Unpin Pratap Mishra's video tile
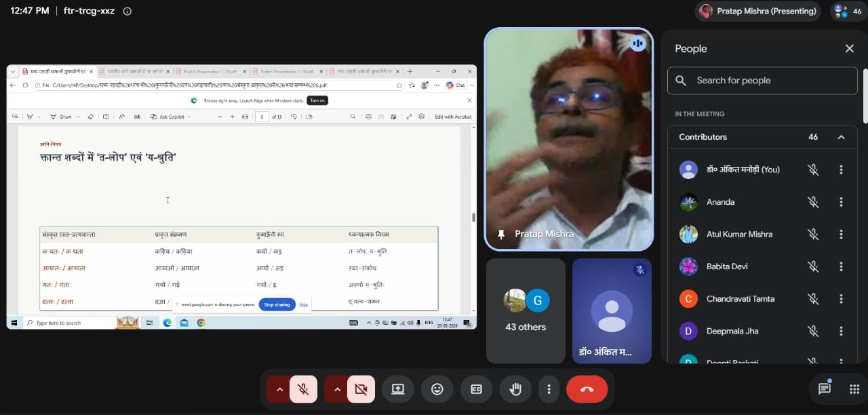This screenshot has width=868, height=415. [x=501, y=234]
